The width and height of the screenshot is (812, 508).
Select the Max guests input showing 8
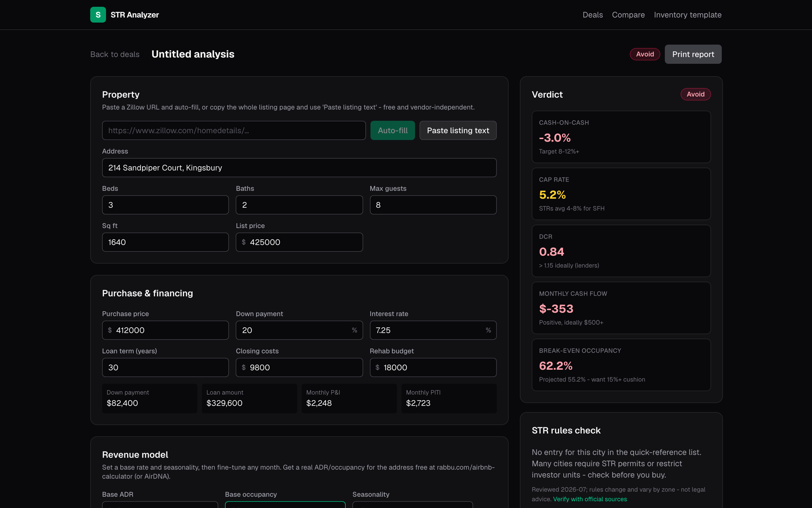pos(433,205)
